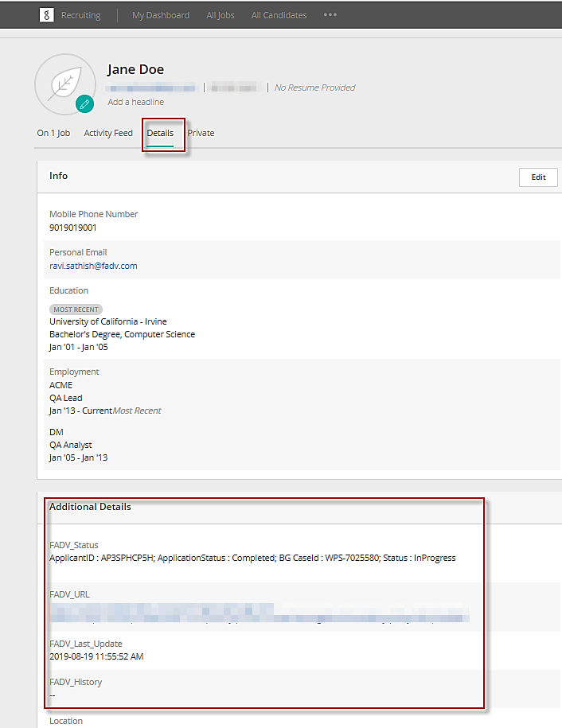
Task: Click Add a headline text
Action: tap(135, 102)
